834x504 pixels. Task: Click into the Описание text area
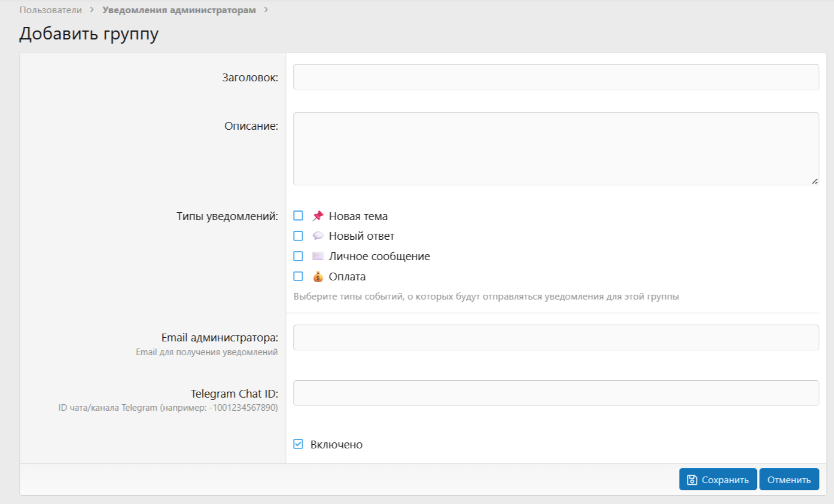(x=556, y=149)
